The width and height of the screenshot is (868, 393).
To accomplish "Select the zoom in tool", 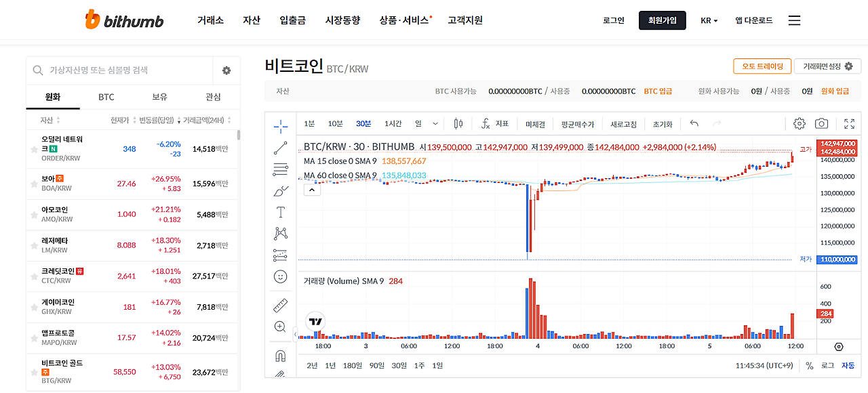I will [x=280, y=327].
